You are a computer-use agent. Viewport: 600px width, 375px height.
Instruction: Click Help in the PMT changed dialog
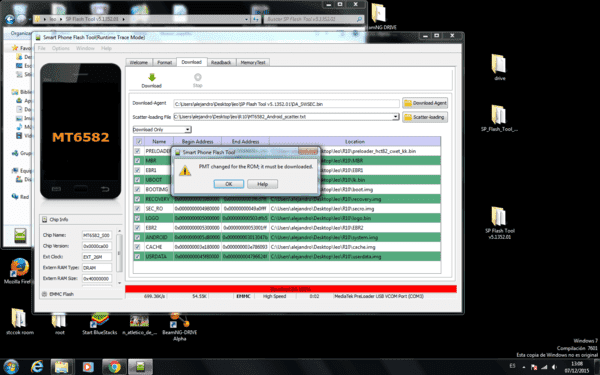point(262,184)
